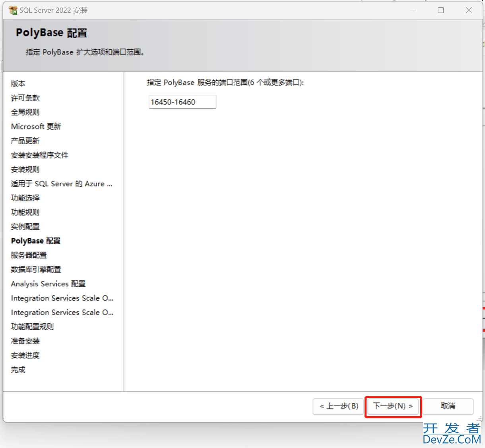The height and width of the screenshot is (448, 485).
Task: Select the 版本 step in sidebar
Action: point(18,83)
